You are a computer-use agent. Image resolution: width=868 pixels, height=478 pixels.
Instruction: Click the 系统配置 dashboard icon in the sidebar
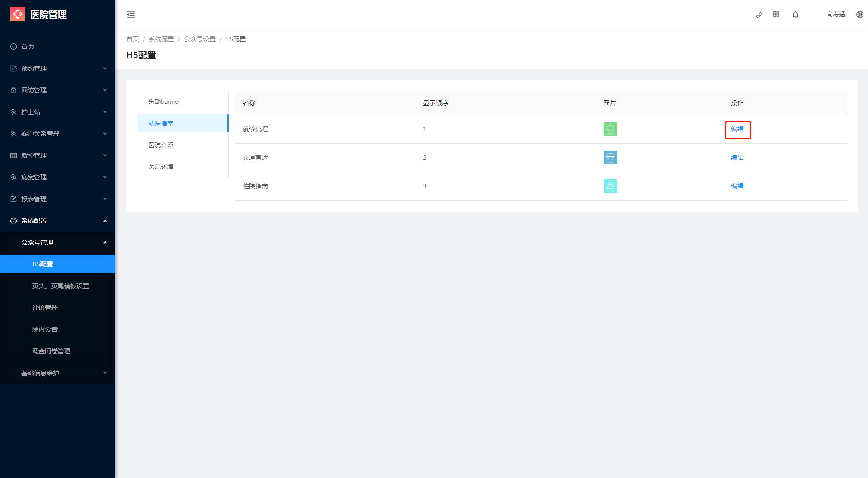point(14,221)
